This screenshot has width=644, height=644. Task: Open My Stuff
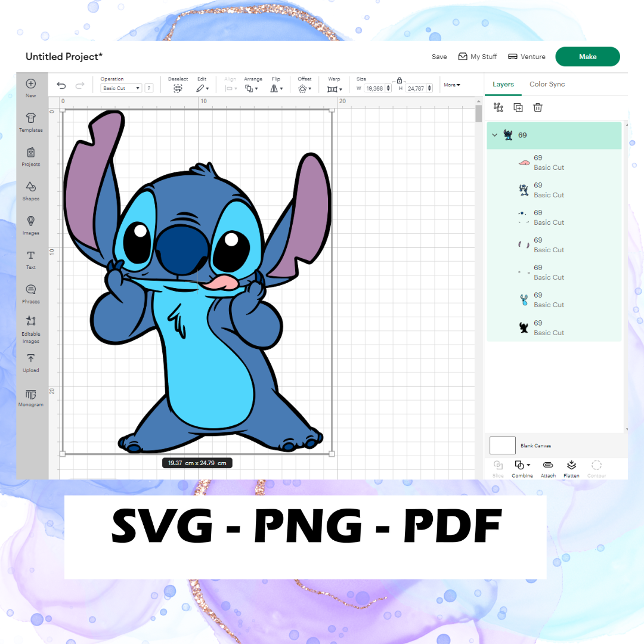click(477, 57)
